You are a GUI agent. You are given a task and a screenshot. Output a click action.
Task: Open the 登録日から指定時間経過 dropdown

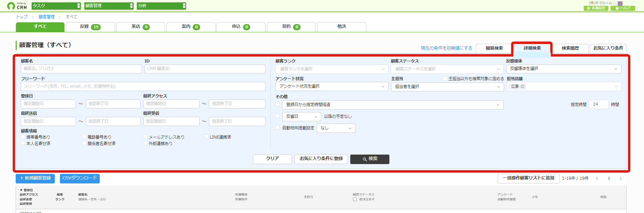[393, 105]
